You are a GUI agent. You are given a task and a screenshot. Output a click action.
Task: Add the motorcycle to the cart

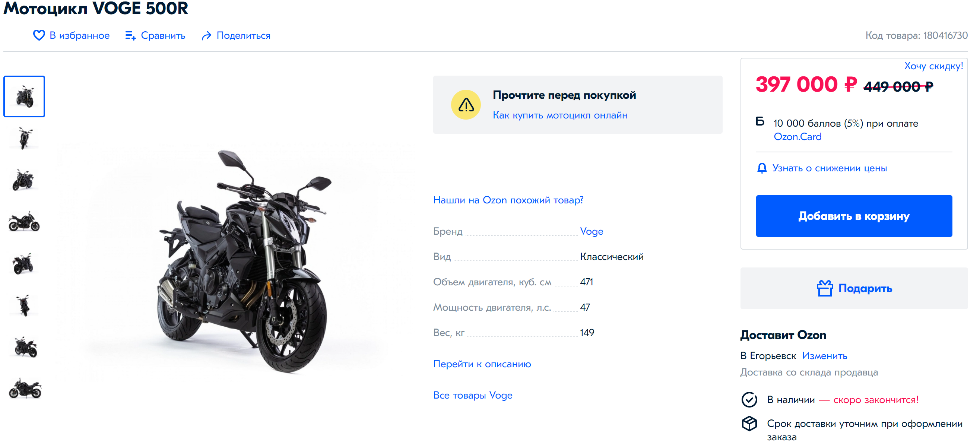853,216
